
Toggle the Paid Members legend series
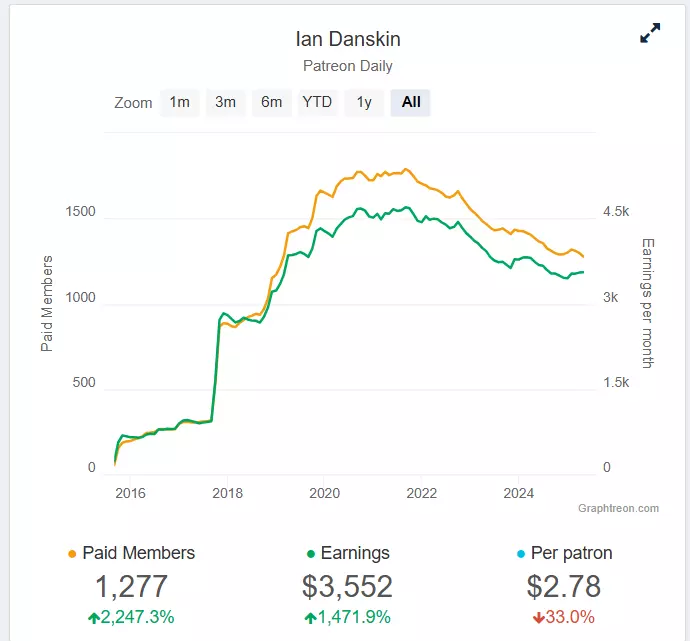point(131,553)
